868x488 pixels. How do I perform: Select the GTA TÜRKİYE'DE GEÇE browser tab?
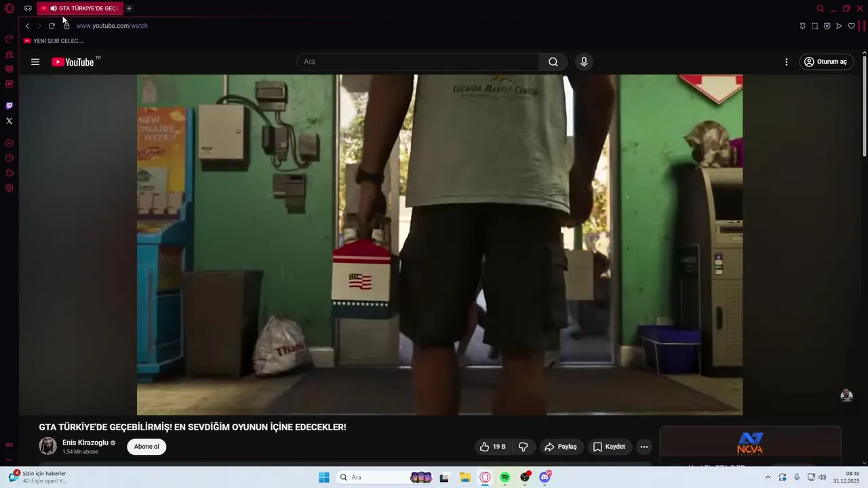click(x=80, y=8)
